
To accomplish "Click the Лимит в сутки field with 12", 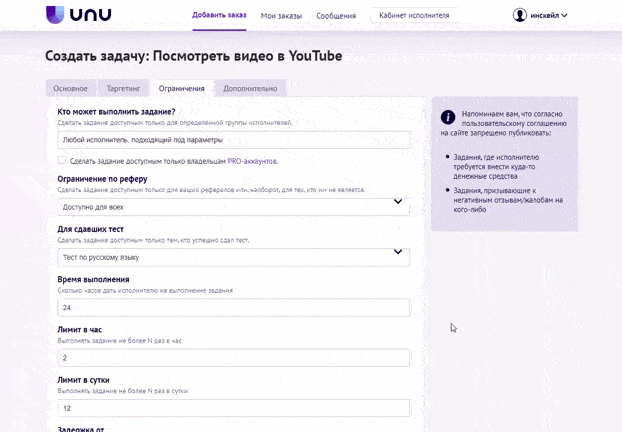I will (234, 408).
